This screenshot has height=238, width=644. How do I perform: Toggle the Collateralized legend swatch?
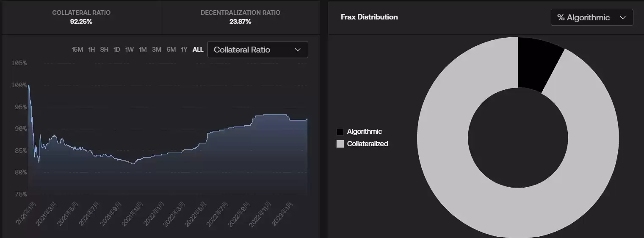pyautogui.click(x=340, y=144)
